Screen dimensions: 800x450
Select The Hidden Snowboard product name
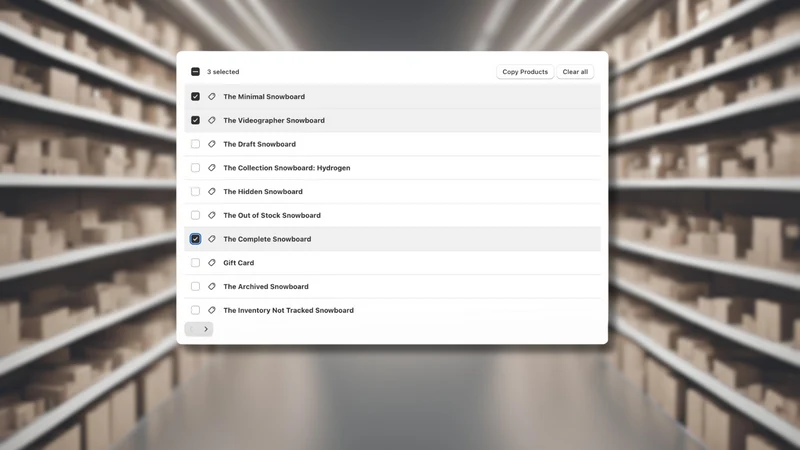point(263,191)
